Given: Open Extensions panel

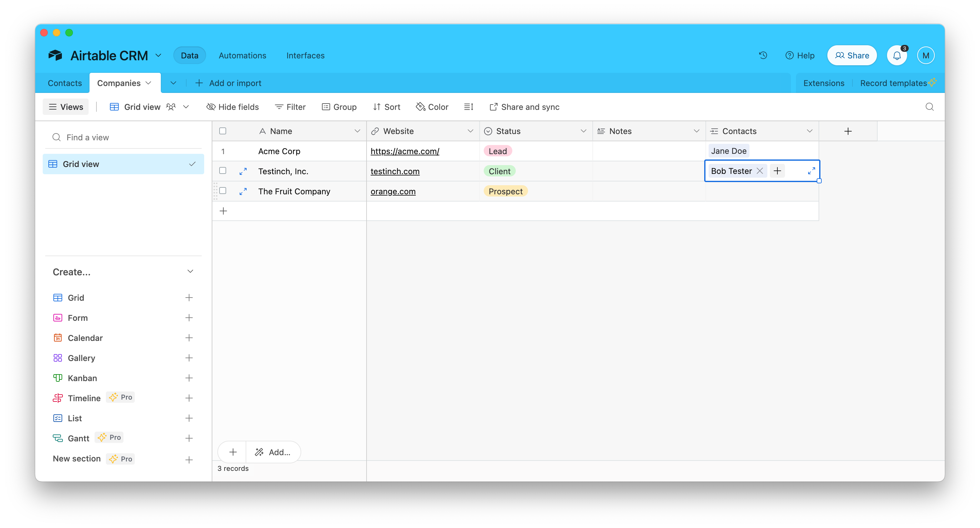Looking at the screenshot, I should coord(823,83).
